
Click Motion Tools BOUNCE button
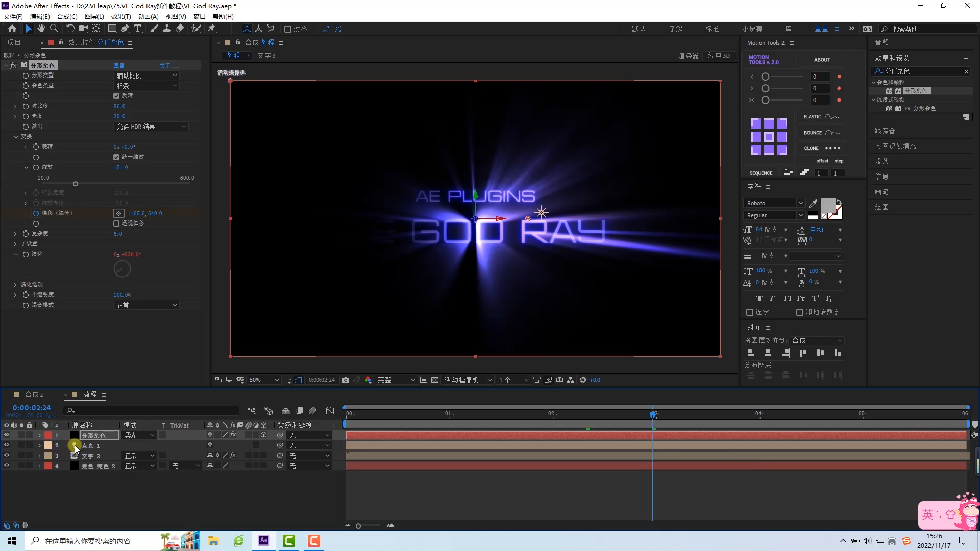tap(822, 133)
